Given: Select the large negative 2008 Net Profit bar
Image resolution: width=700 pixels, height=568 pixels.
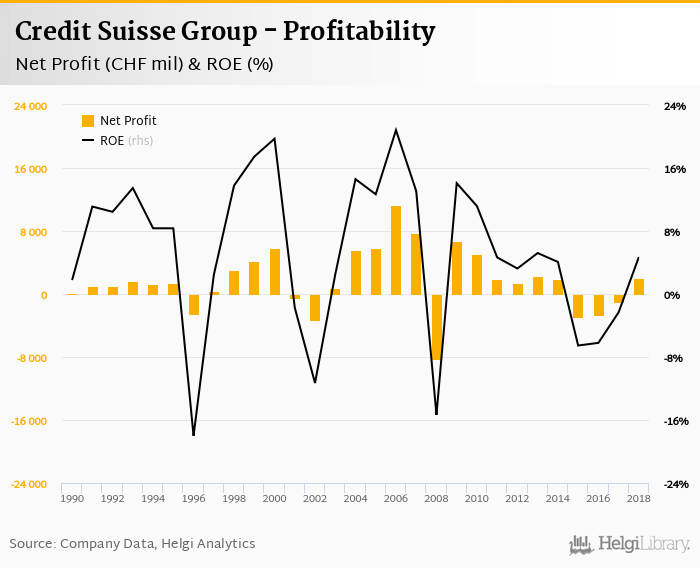Looking at the screenshot, I should (437, 327).
